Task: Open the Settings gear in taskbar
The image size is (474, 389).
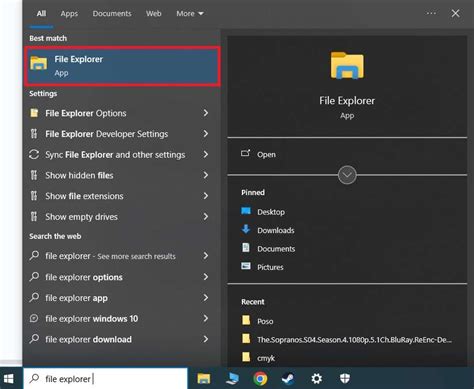Action: point(316,379)
